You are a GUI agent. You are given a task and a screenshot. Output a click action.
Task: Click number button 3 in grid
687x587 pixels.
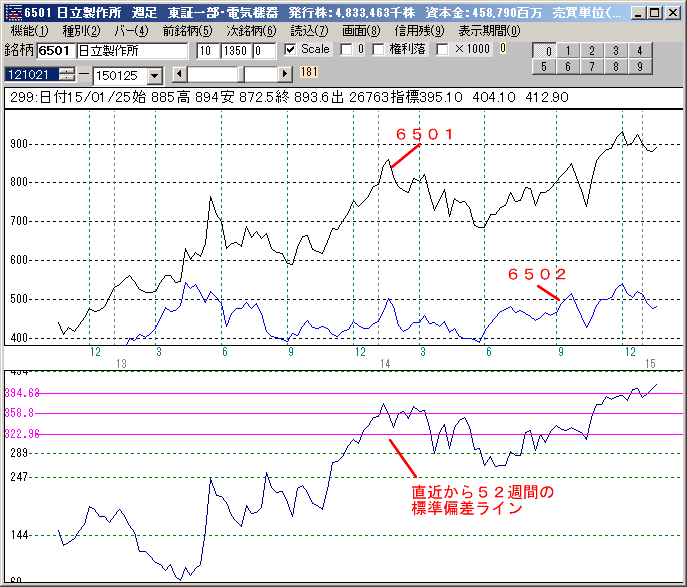click(616, 51)
